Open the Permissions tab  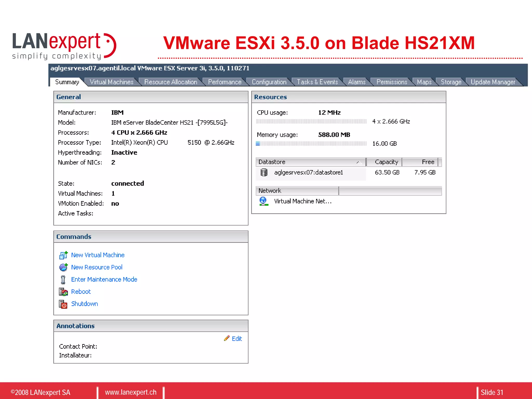[392, 82]
